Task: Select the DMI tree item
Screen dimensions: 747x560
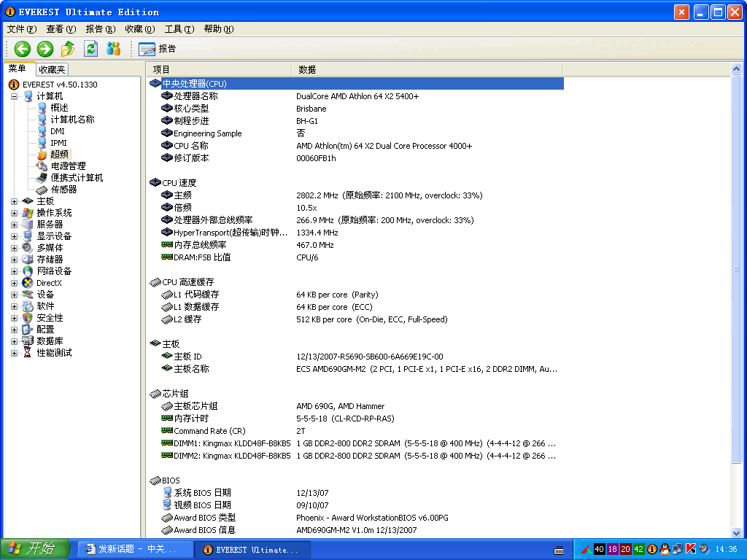Action: (58, 131)
